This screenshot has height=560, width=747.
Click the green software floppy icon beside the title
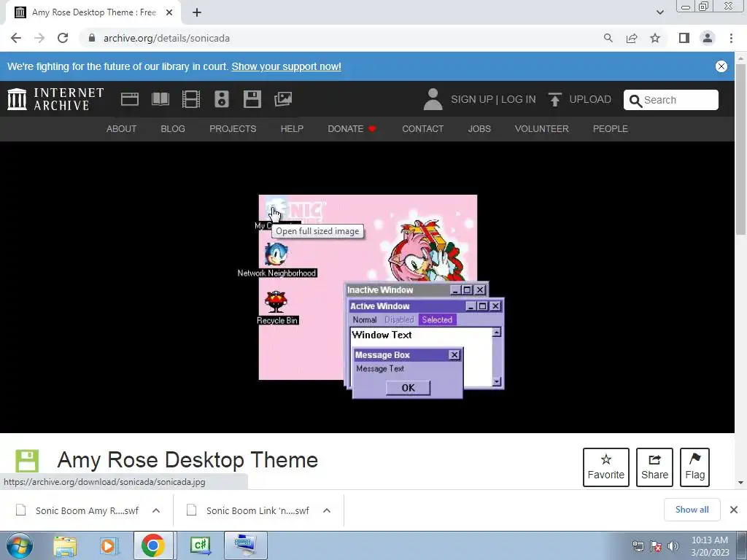[x=27, y=461]
